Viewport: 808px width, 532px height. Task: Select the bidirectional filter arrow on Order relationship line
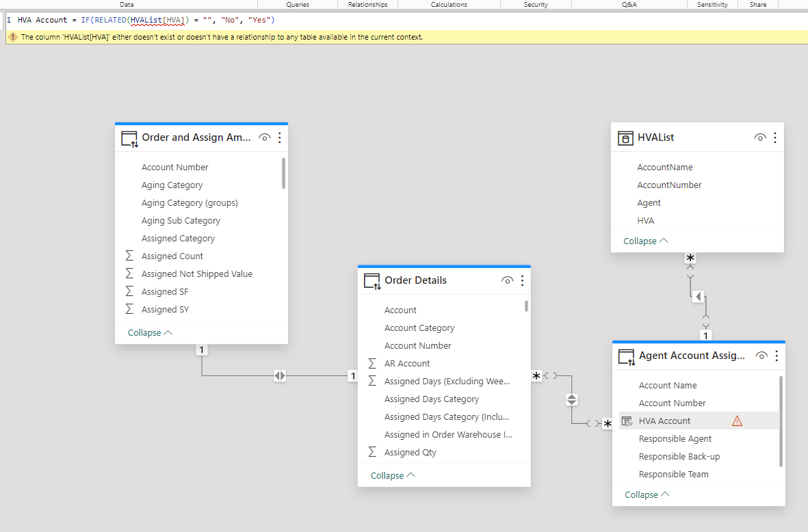[x=280, y=376]
